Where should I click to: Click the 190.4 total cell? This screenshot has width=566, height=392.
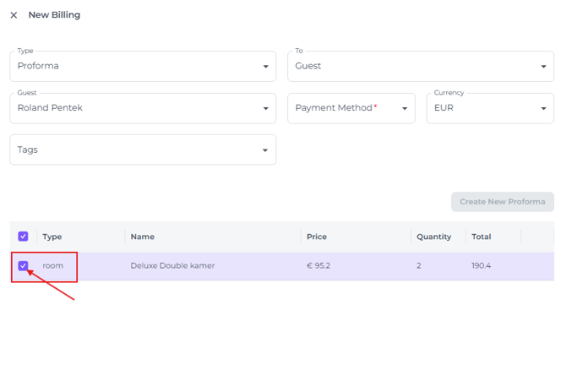pos(482,266)
